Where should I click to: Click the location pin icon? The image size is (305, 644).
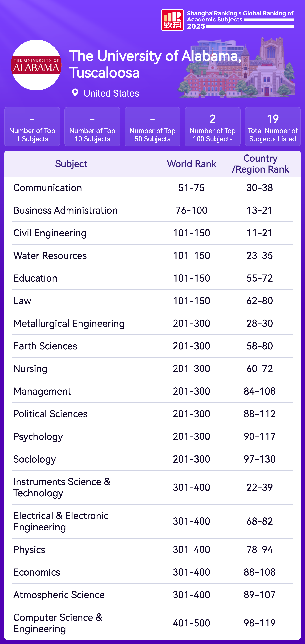point(75,93)
